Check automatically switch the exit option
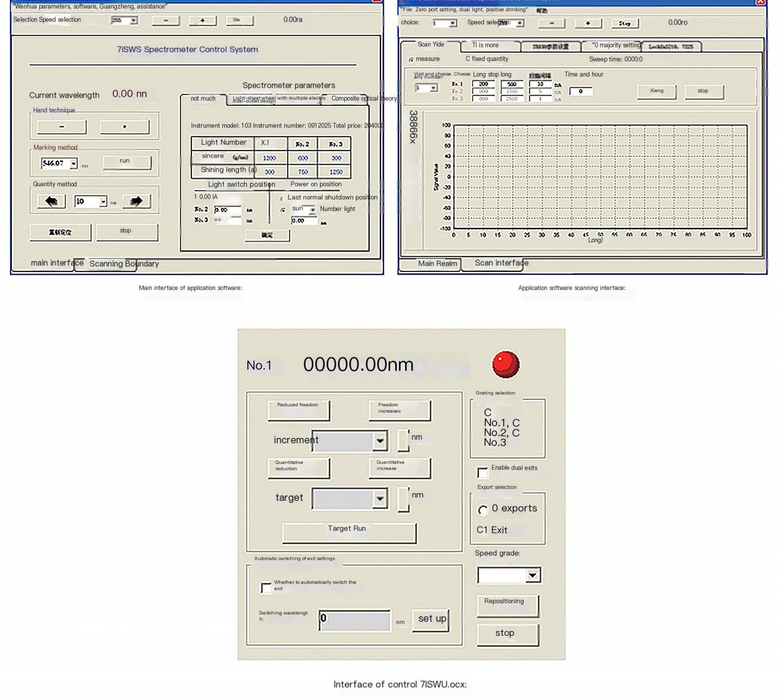Image resolution: width=780 pixels, height=700 pixels. [x=266, y=587]
